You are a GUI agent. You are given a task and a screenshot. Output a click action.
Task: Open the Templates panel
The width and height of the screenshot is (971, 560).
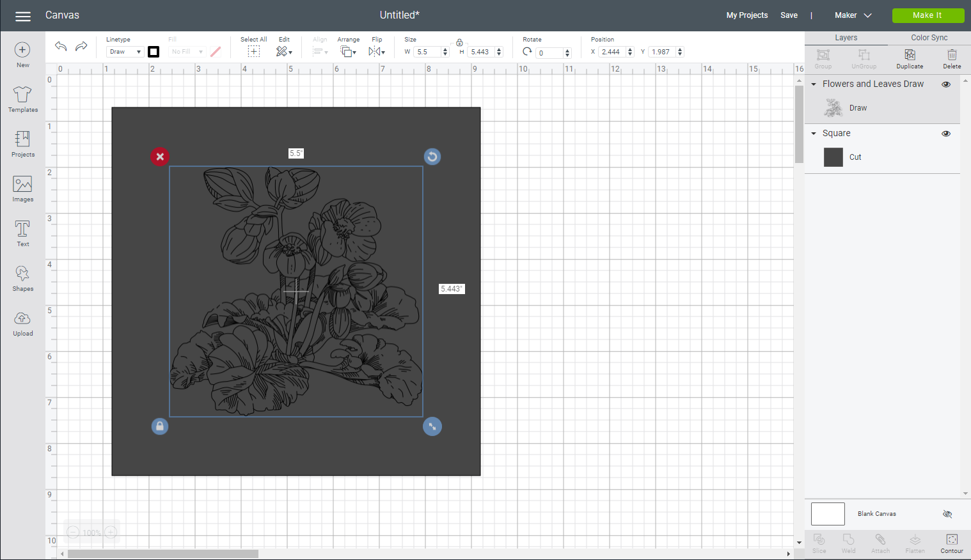[x=22, y=99]
